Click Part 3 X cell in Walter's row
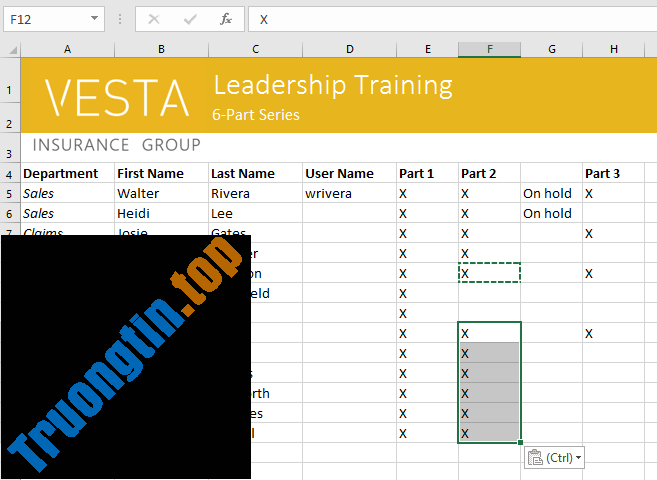 tap(613, 194)
